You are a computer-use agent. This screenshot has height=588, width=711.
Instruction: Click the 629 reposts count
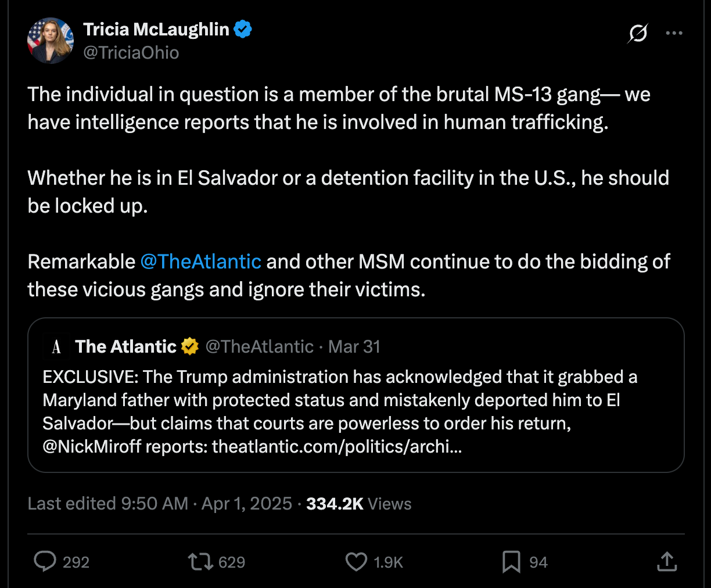point(231,562)
